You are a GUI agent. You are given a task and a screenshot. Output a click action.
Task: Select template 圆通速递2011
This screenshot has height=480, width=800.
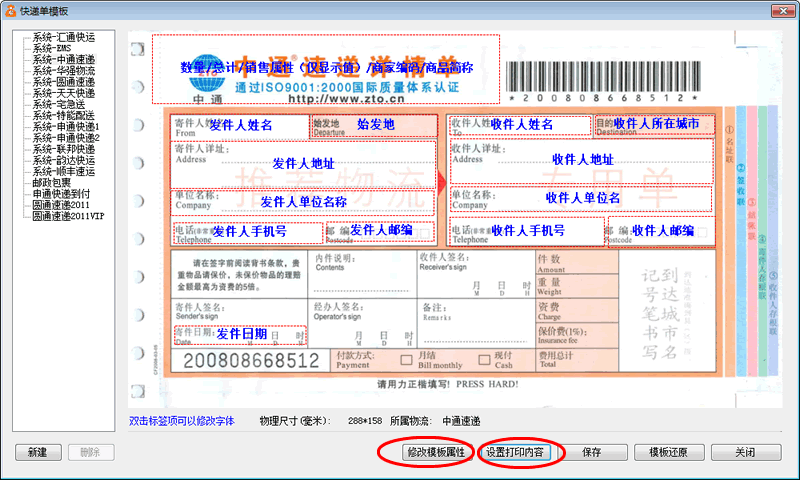click(x=61, y=205)
